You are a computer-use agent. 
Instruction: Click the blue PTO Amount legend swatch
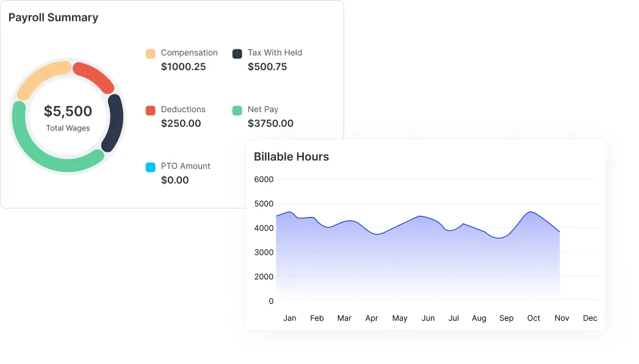(x=150, y=167)
